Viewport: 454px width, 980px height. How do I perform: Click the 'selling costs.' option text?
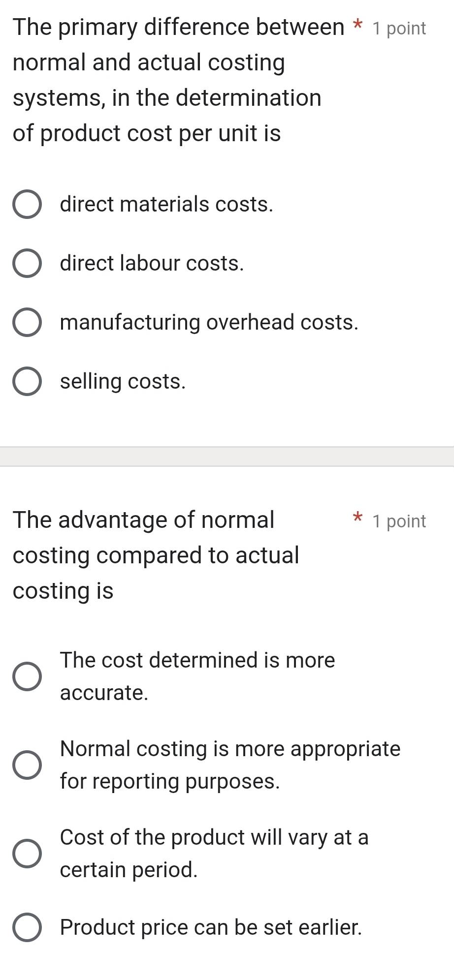tap(123, 382)
